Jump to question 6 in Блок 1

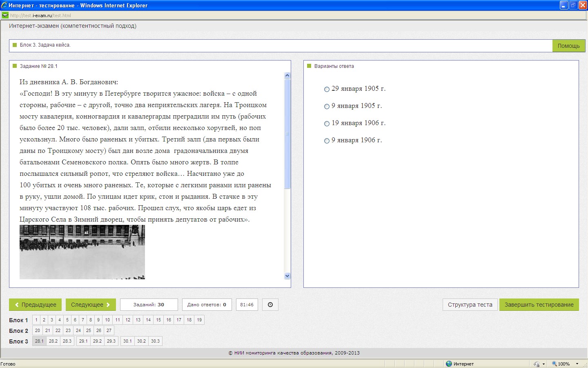pos(75,320)
